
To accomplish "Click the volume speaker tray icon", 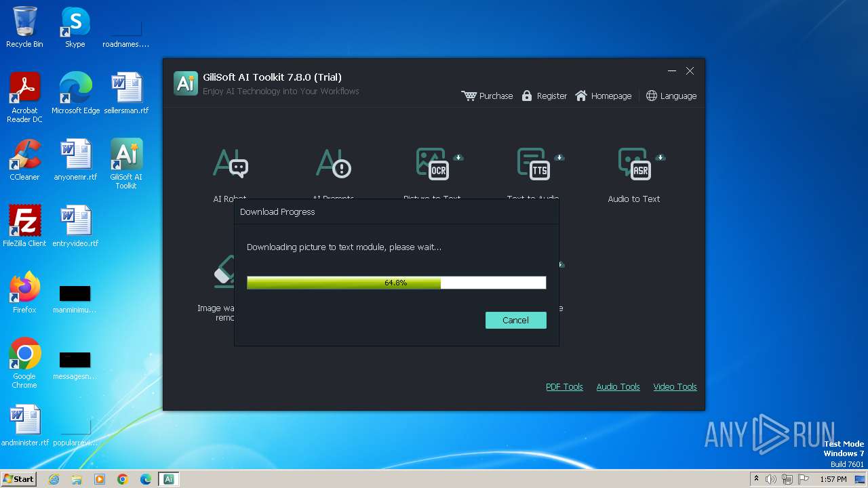I will pyautogui.click(x=771, y=479).
